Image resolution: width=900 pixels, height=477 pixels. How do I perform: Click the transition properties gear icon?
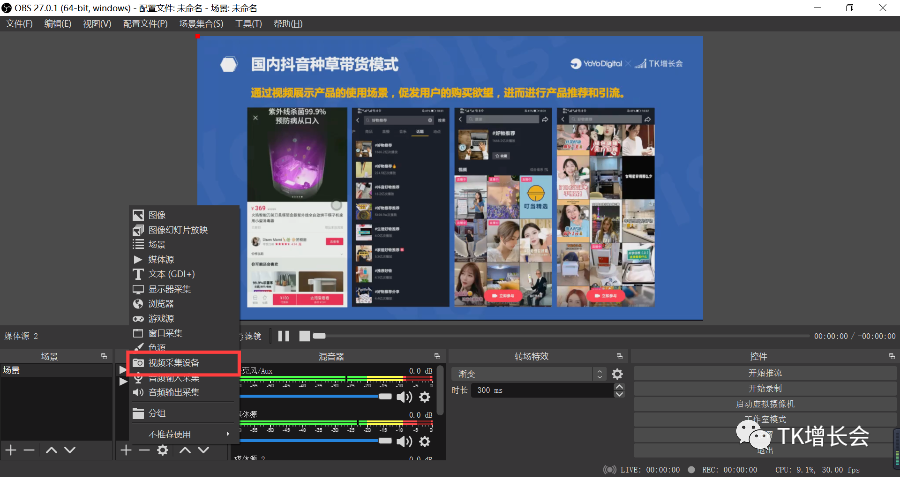click(x=617, y=374)
